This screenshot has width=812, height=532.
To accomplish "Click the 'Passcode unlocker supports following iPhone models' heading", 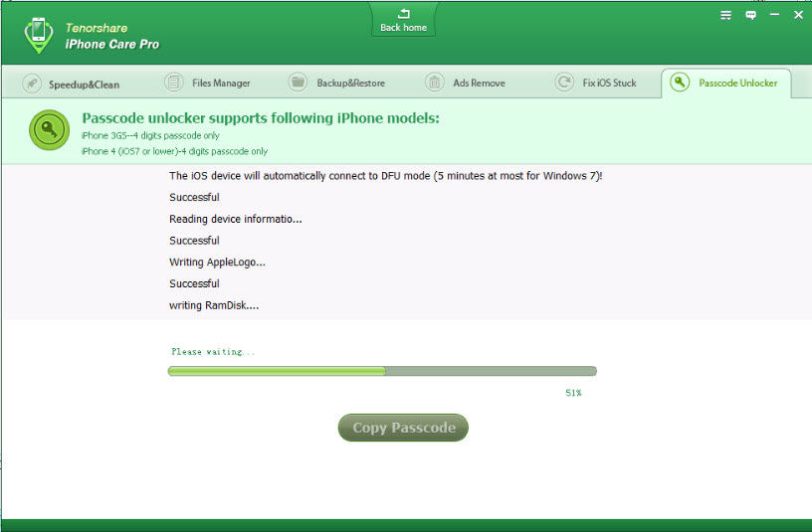I will point(261,118).
